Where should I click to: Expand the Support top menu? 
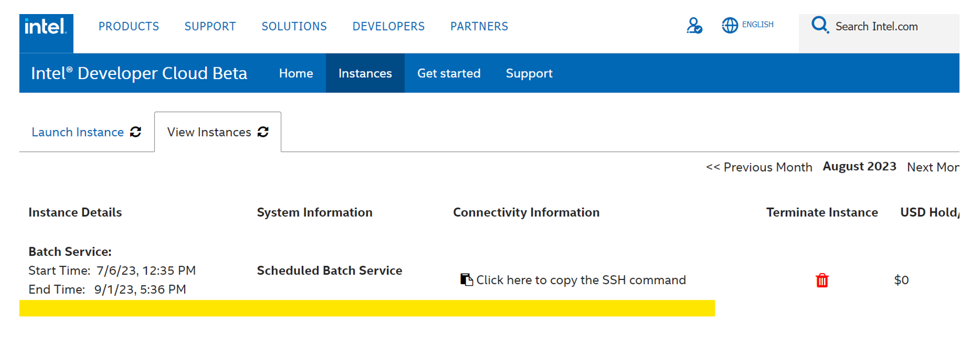click(210, 26)
